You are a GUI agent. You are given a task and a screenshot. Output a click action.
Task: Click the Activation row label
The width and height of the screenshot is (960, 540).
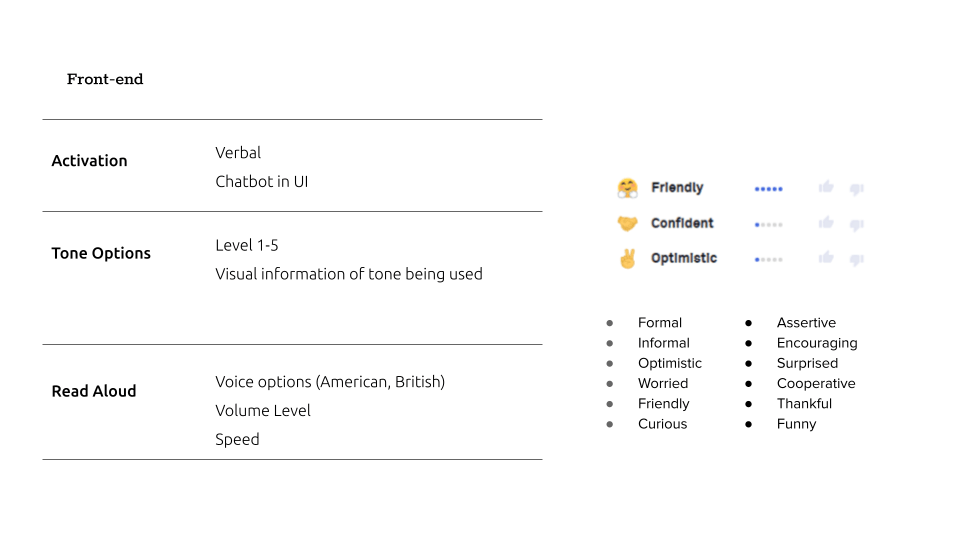click(89, 160)
